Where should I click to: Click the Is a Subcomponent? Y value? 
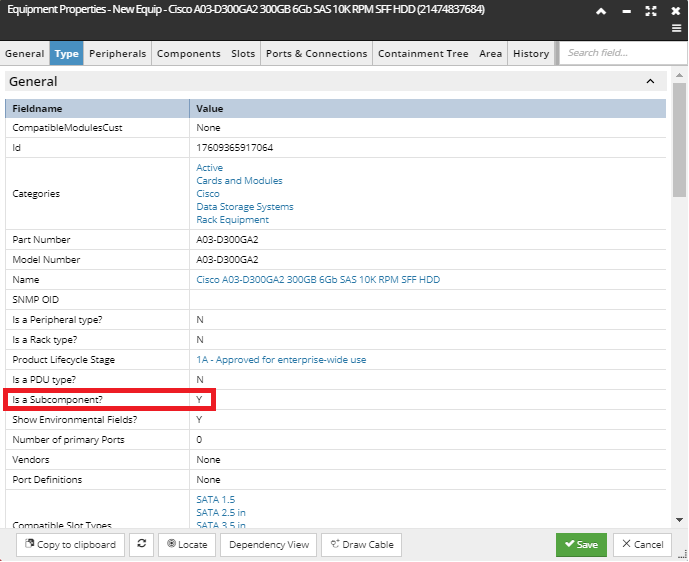(199, 399)
